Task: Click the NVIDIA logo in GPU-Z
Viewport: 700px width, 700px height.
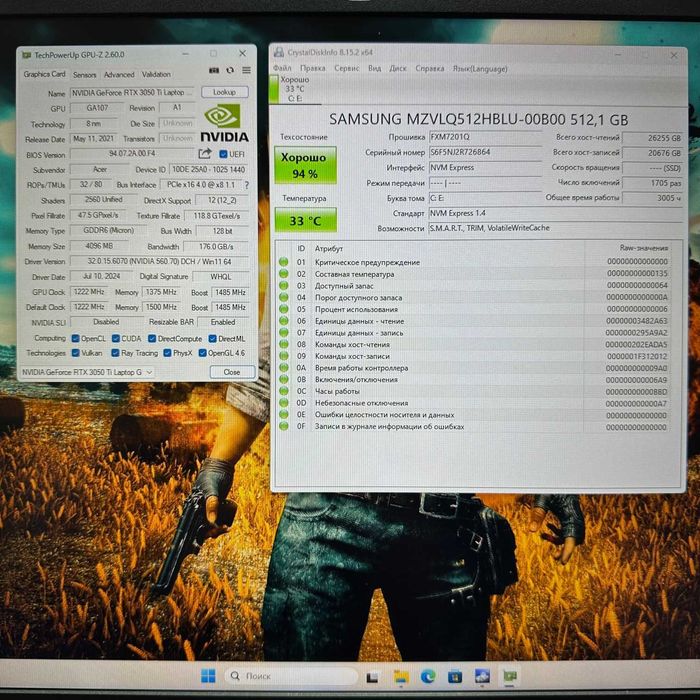Action: (224, 123)
